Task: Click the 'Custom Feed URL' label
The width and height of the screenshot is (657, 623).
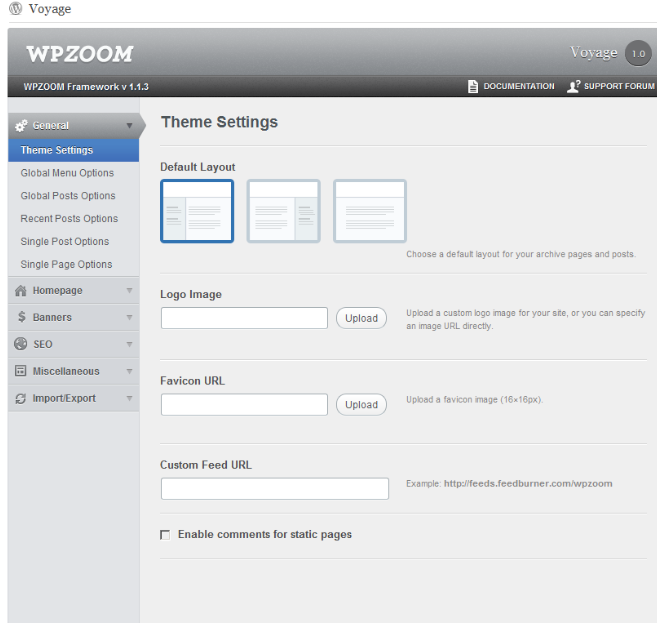Action: [206, 465]
